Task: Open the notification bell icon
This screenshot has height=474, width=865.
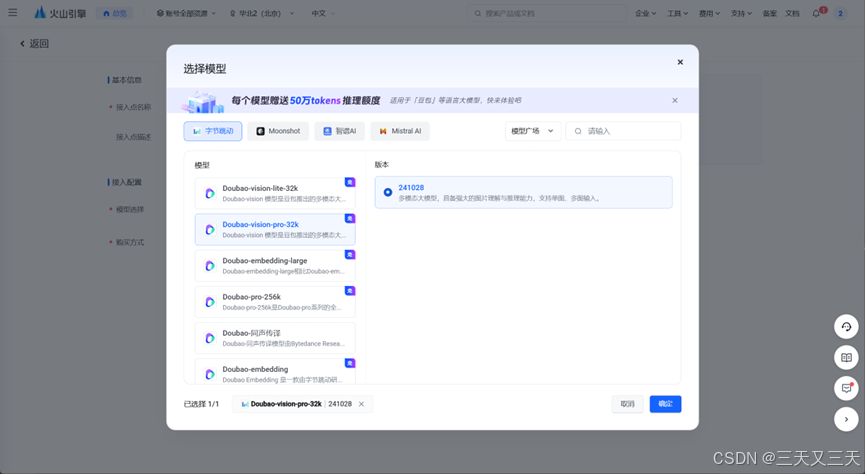Action: [x=816, y=13]
